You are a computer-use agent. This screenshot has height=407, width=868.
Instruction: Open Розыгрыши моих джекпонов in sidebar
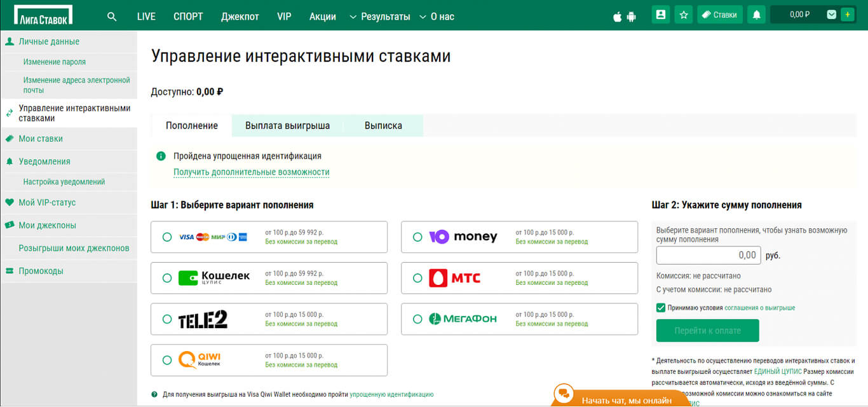click(x=74, y=248)
